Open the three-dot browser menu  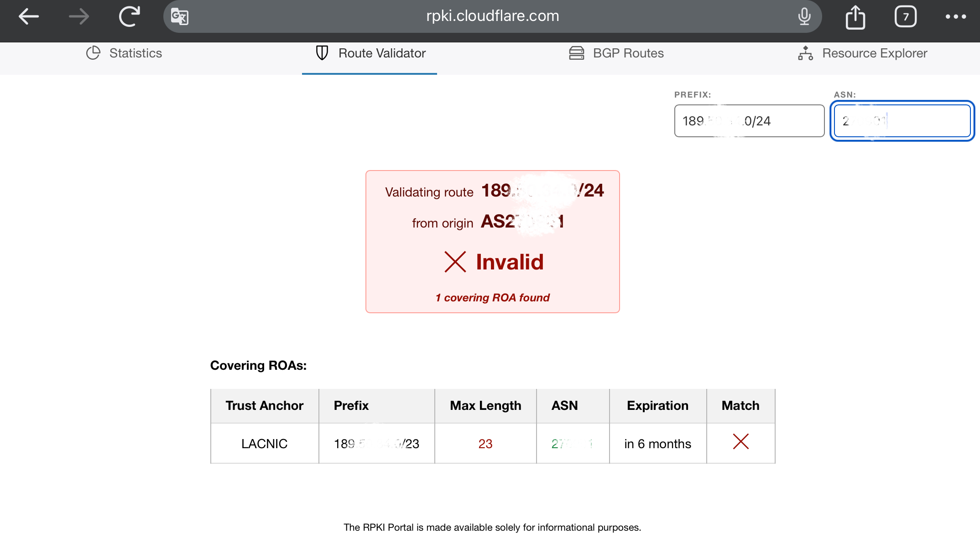(955, 16)
